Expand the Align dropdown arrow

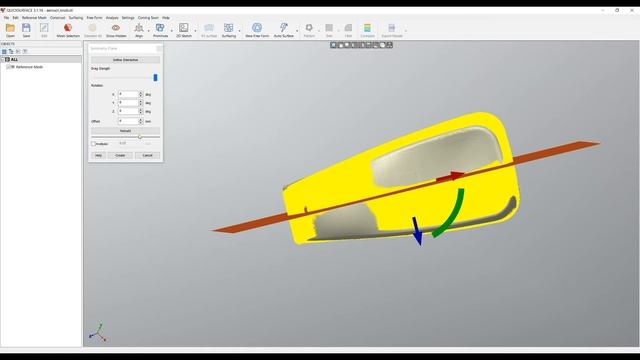click(x=149, y=31)
